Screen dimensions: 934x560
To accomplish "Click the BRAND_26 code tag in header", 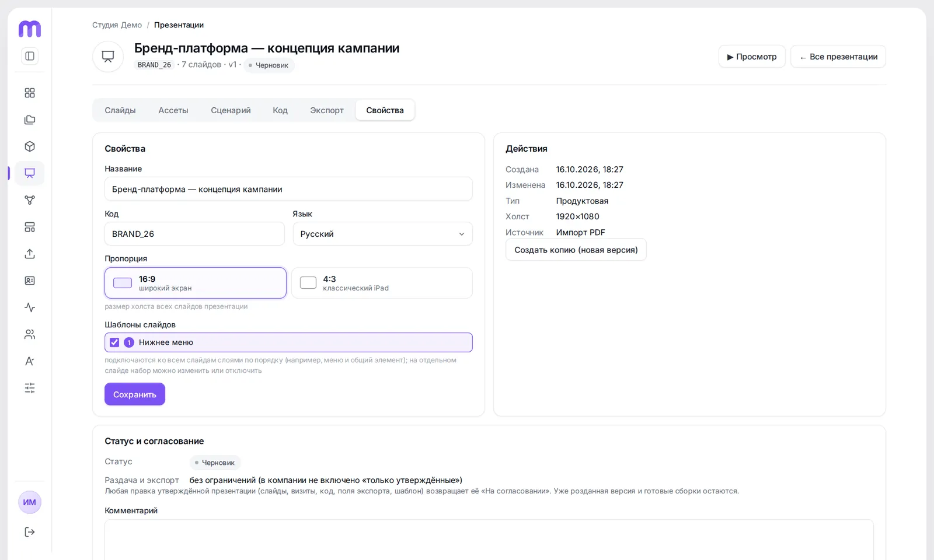I will pos(155,65).
